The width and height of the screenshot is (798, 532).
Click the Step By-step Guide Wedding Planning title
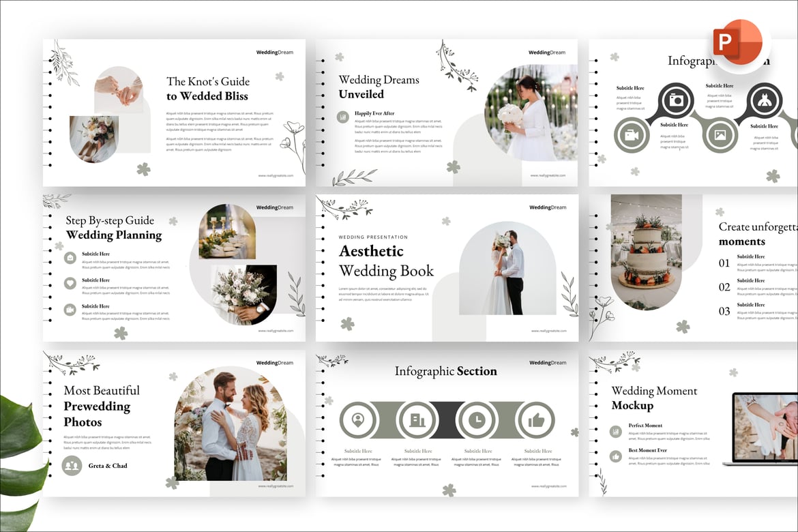pos(113,228)
